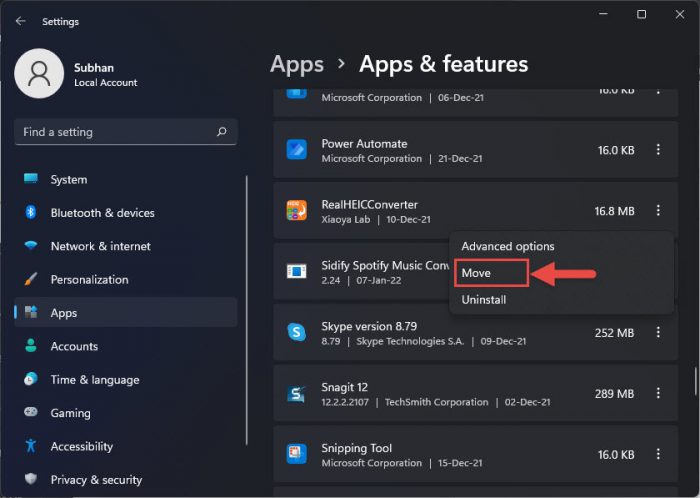Open more options for Snipping Tool
The width and height of the screenshot is (700, 498).
click(658, 454)
